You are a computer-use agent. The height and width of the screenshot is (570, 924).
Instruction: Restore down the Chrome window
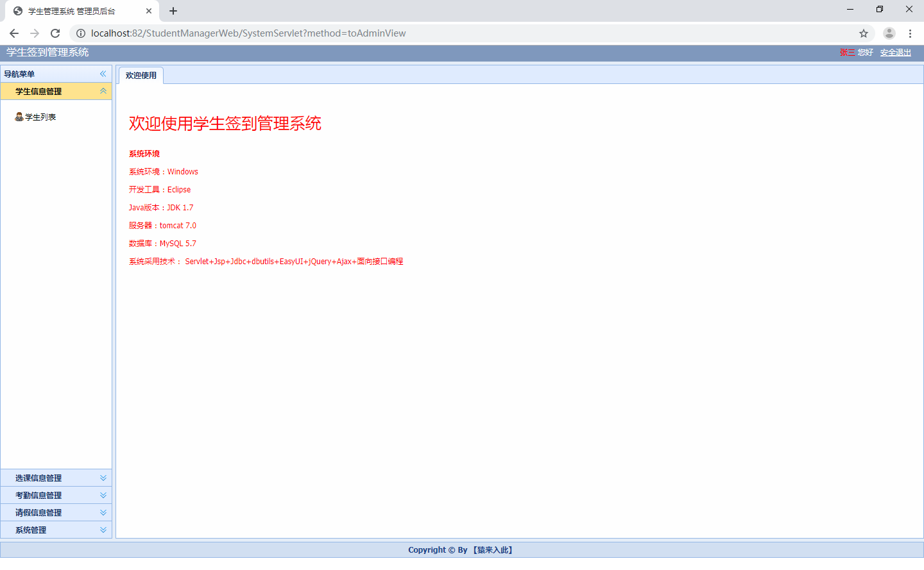tap(880, 9)
